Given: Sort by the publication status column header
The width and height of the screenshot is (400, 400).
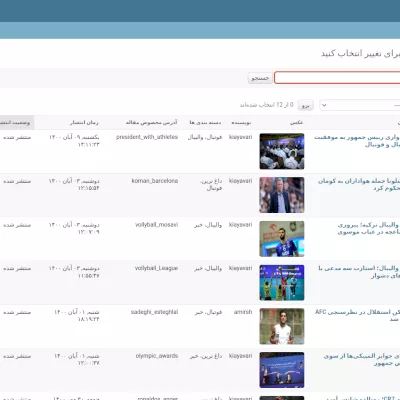Looking at the screenshot, I should tap(17, 123).
